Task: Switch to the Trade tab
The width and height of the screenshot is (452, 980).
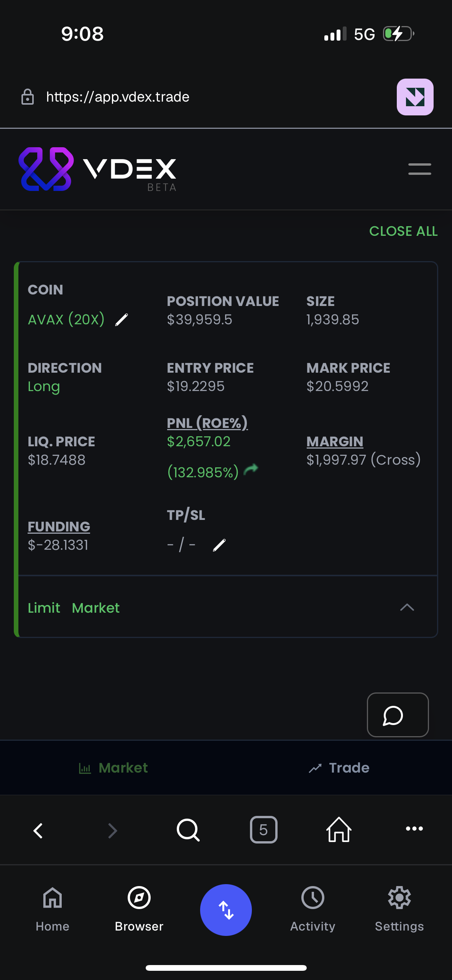Action: [x=339, y=768]
